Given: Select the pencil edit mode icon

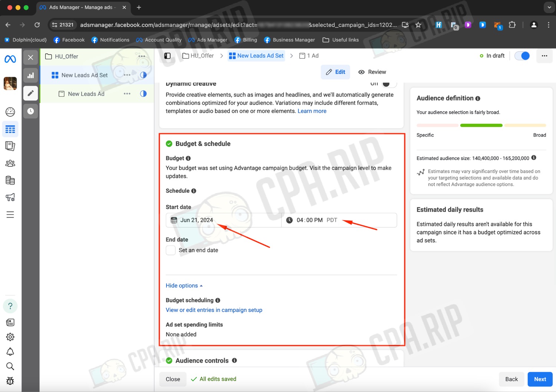Looking at the screenshot, I should coord(30,93).
